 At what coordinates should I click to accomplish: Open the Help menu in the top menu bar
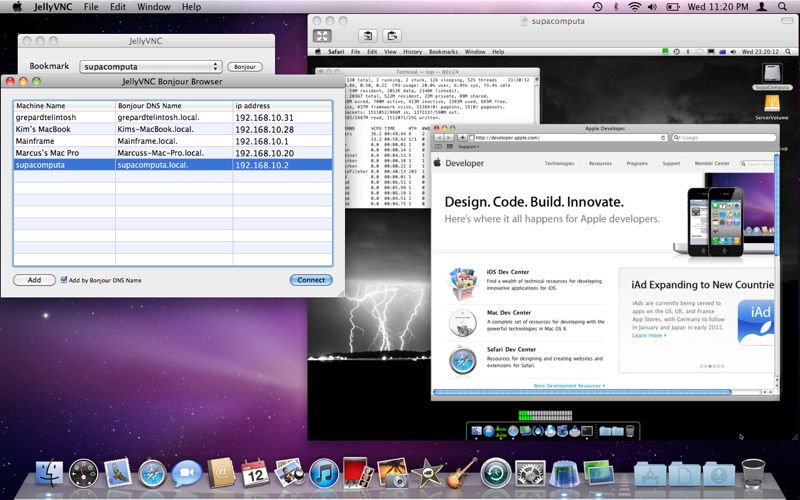point(191,7)
